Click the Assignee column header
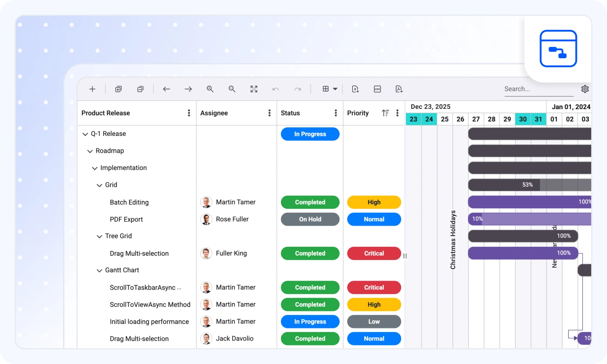Screen dimensions: 607x364 237,113
